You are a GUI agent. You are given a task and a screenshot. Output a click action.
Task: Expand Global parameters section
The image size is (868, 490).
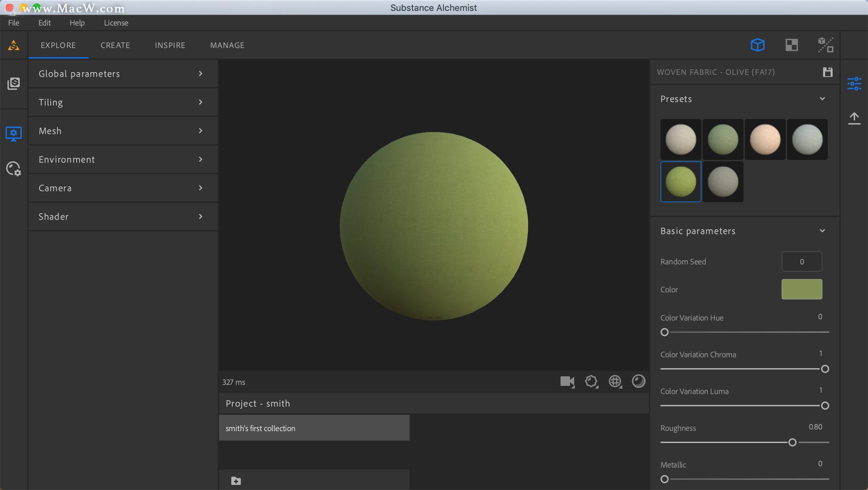click(123, 73)
